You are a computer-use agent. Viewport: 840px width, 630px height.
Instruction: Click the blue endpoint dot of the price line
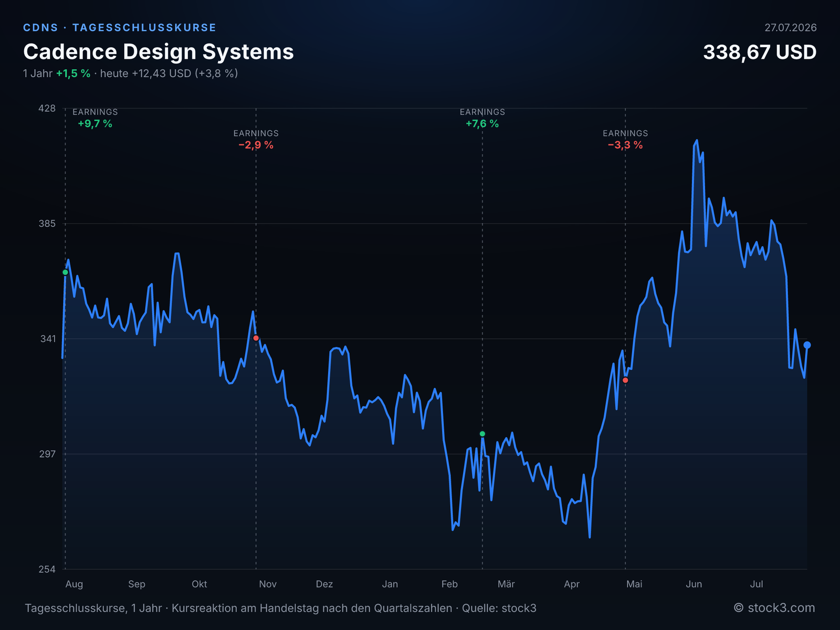pos(807,345)
